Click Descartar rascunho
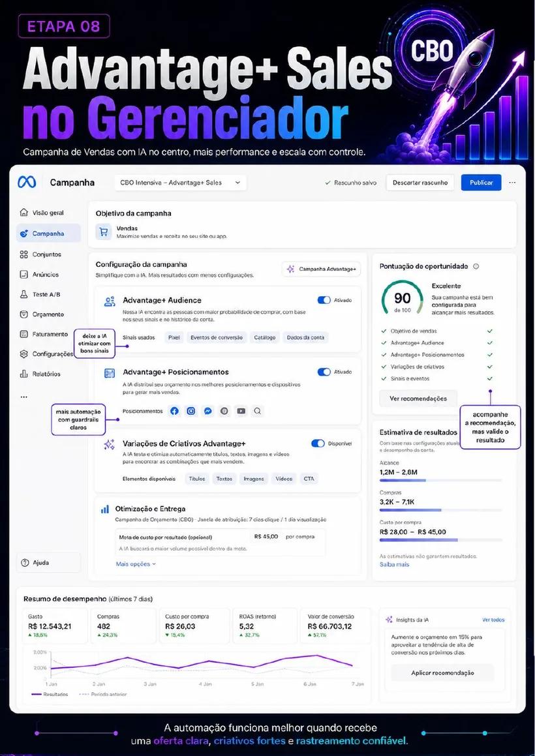Image resolution: width=535 pixels, height=756 pixels. coord(420,183)
